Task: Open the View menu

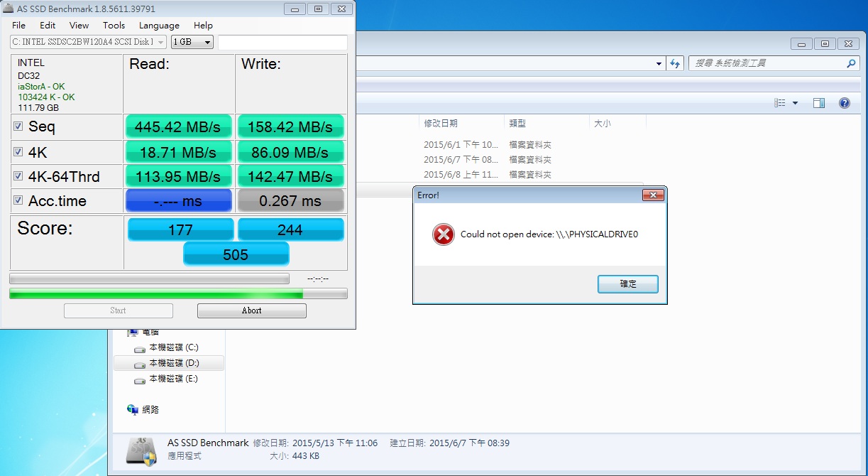Action: coord(79,25)
